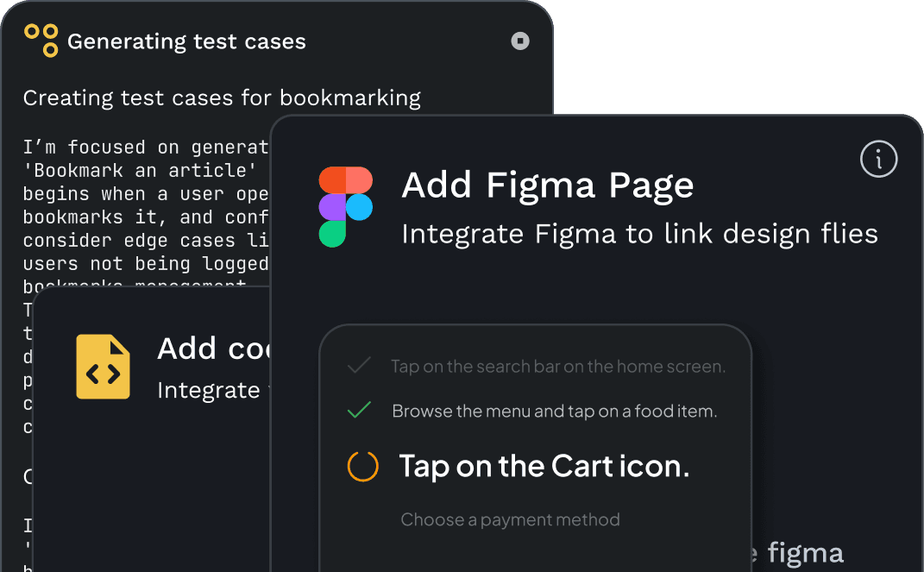Click the 'figma' text at the bottom

click(804, 553)
